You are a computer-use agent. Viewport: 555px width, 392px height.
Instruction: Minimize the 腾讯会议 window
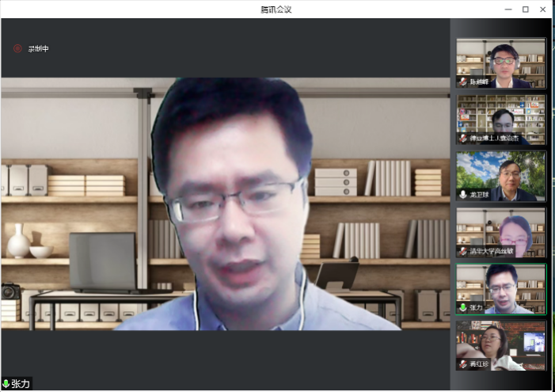[x=507, y=9]
